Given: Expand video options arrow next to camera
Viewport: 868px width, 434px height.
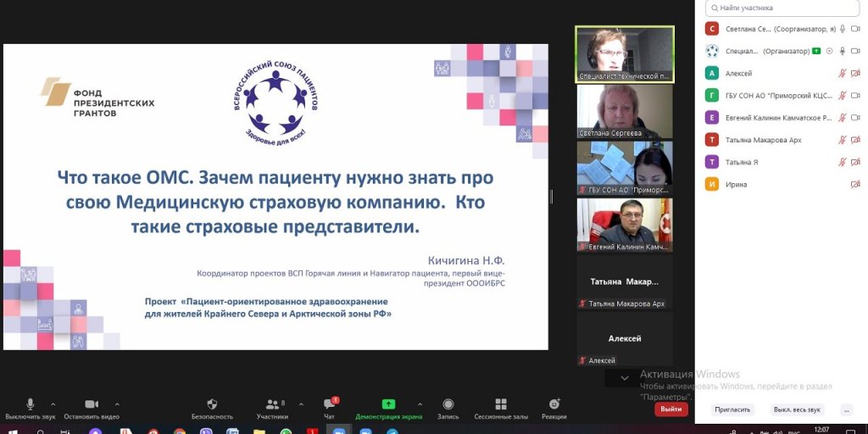Looking at the screenshot, I should (117, 404).
